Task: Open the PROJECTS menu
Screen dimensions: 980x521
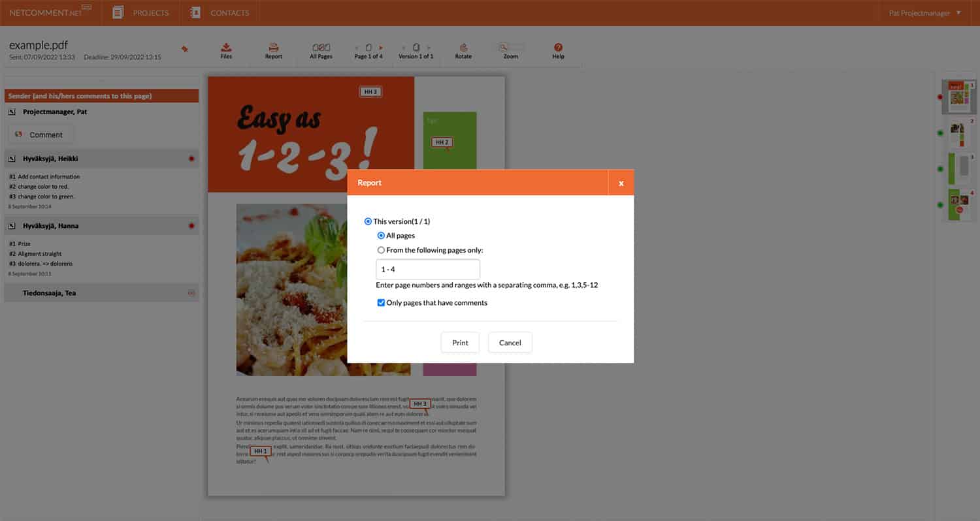Action: click(x=140, y=13)
